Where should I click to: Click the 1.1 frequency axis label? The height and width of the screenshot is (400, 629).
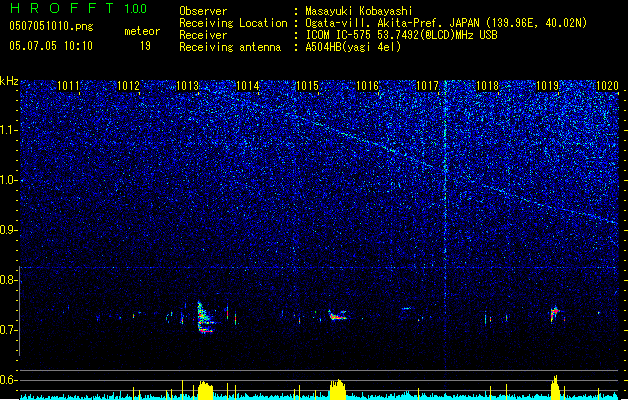click(8, 130)
